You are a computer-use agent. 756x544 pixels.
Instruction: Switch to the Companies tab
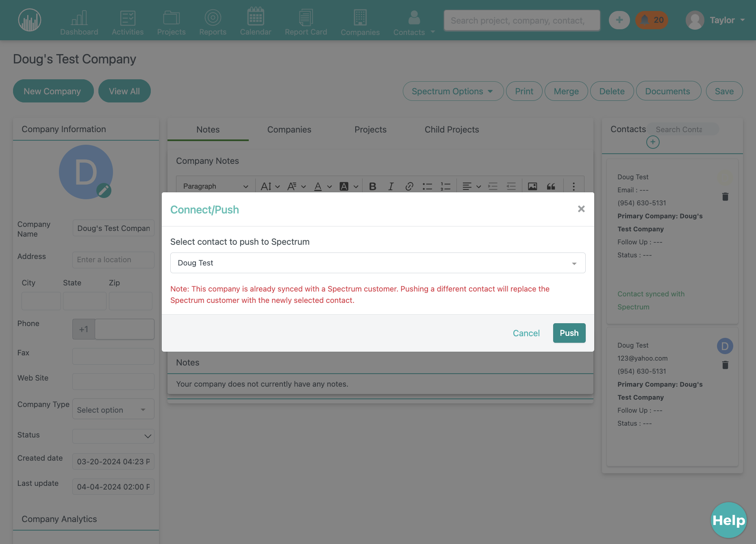(x=289, y=130)
